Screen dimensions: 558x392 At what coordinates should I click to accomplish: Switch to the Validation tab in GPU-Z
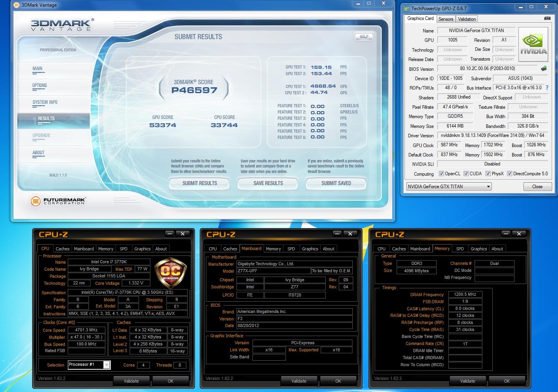(467, 19)
